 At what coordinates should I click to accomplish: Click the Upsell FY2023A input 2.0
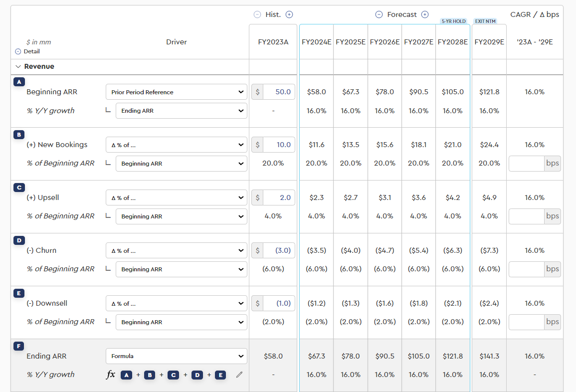coord(279,197)
